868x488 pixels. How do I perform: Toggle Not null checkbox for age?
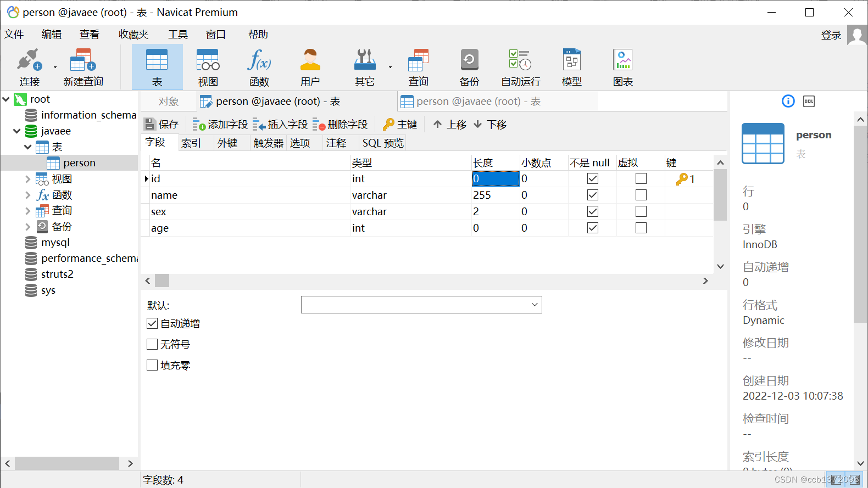pos(593,228)
